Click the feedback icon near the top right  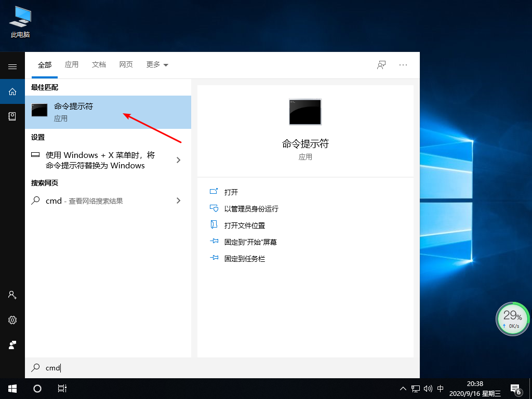click(x=381, y=64)
